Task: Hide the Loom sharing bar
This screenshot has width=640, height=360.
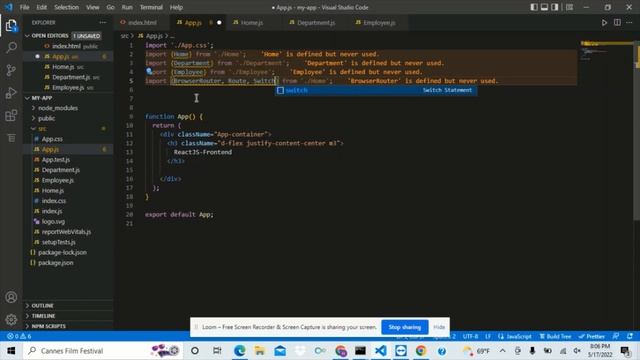Action: tap(439, 327)
